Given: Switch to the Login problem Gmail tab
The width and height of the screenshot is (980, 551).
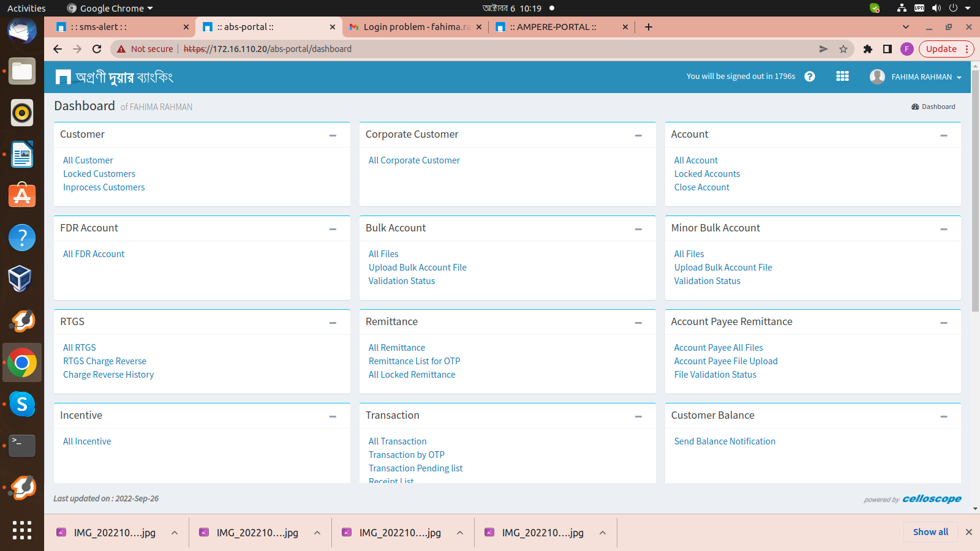Looking at the screenshot, I should (x=415, y=27).
